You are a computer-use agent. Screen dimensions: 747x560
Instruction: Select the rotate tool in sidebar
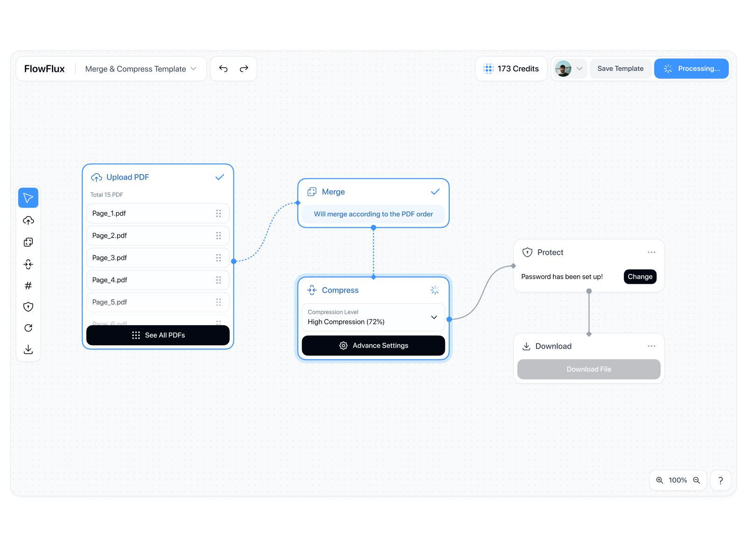tap(28, 328)
